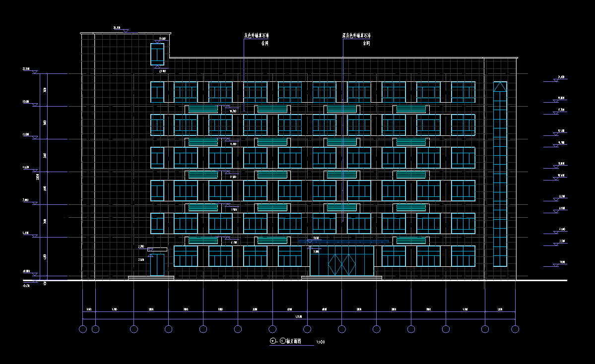
Task: Select the rightmost axis grid bubble
Action: coord(515,329)
